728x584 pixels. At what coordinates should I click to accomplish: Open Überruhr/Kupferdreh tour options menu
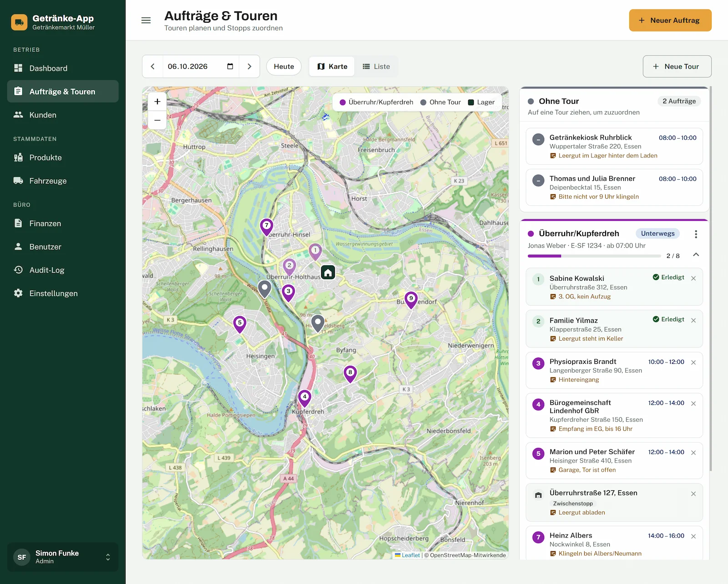pos(696,234)
